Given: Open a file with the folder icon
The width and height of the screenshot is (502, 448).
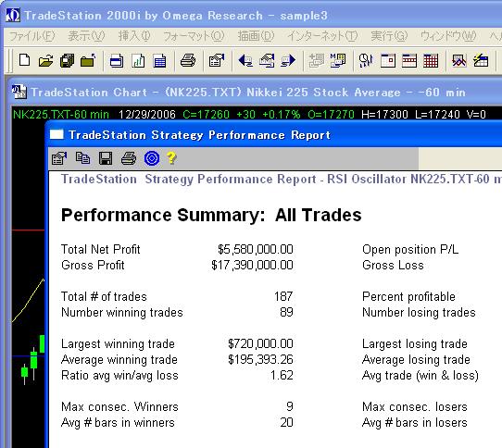Looking at the screenshot, I should [x=45, y=60].
